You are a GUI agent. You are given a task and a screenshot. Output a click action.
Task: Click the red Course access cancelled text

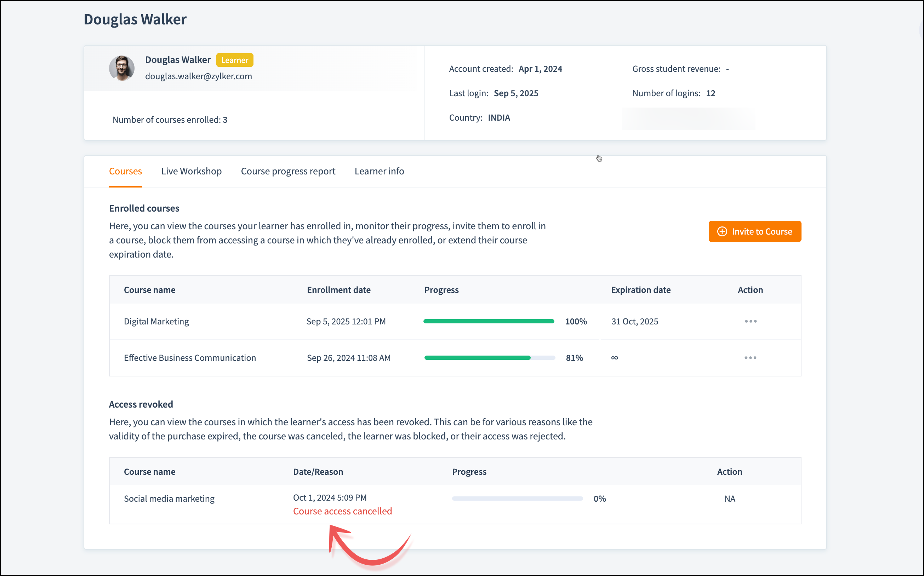click(x=342, y=511)
